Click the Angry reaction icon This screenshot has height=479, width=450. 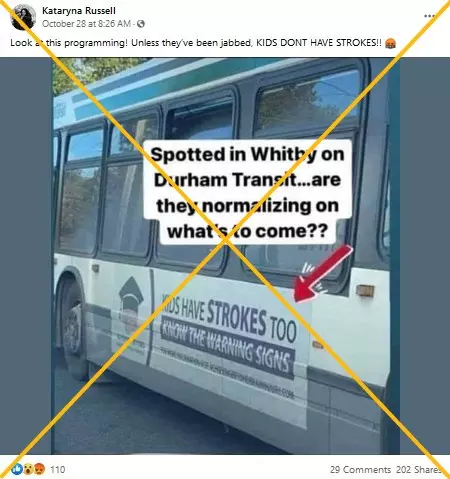click(39, 469)
